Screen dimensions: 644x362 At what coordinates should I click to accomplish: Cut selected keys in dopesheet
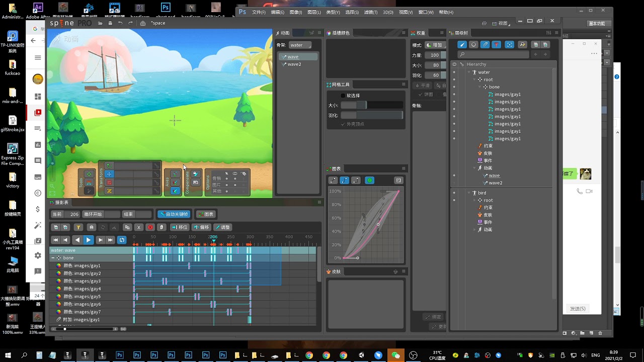tap(139, 227)
